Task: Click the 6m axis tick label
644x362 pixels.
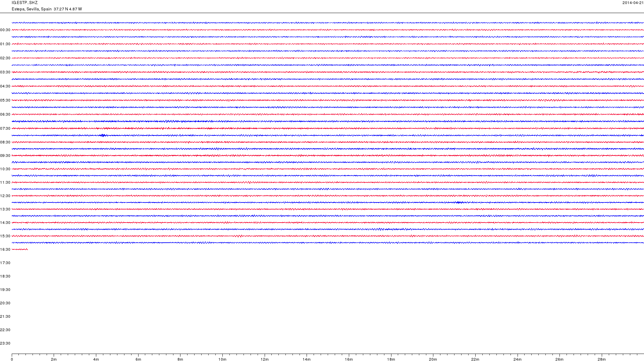Action: coord(138,359)
